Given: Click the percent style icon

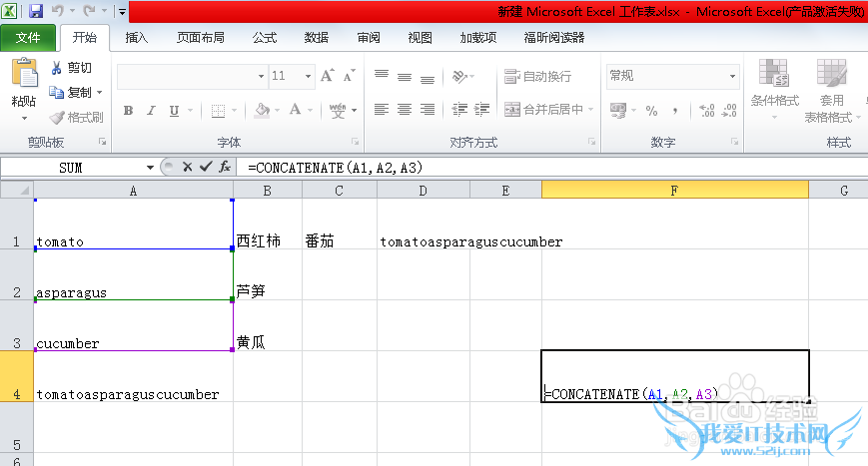Looking at the screenshot, I should (651, 110).
